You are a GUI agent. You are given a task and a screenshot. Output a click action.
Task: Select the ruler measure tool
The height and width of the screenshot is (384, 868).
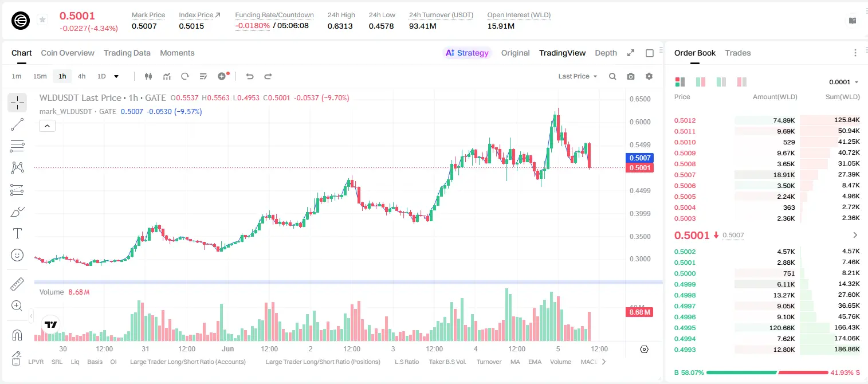[17, 284]
